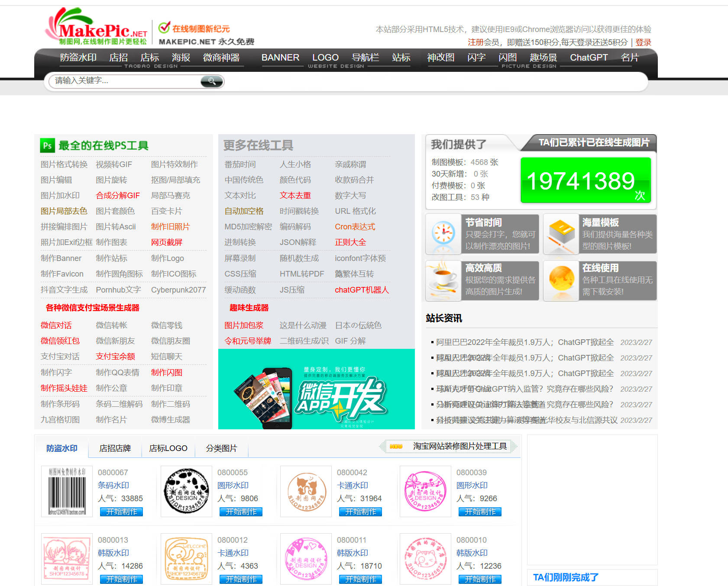This screenshot has height=586, width=728.
Task: Open the black 圆形水印 0800055 stamp thumbnail
Action: (x=186, y=491)
